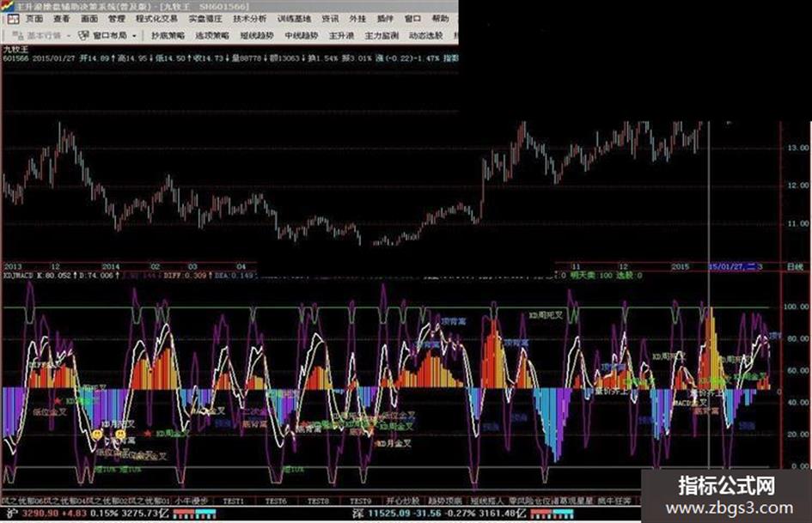
Task: Open the 训练基地 menu
Action: 294,19
